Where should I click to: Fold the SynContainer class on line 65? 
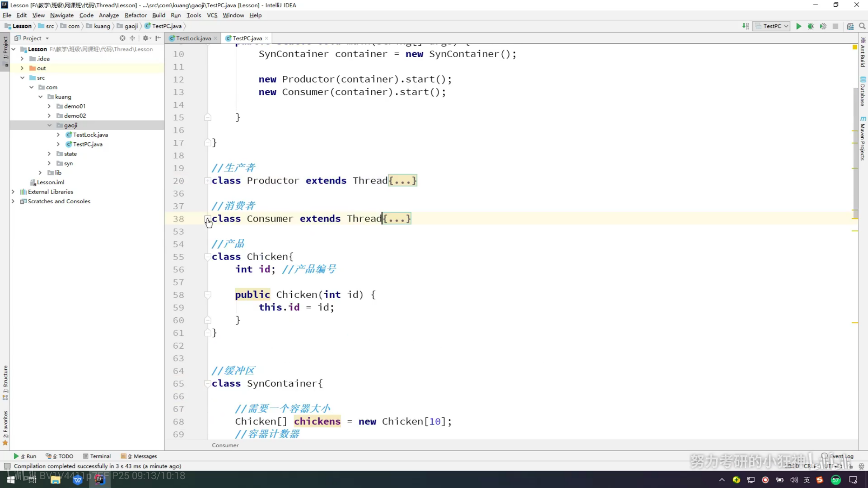click(208, 384)
